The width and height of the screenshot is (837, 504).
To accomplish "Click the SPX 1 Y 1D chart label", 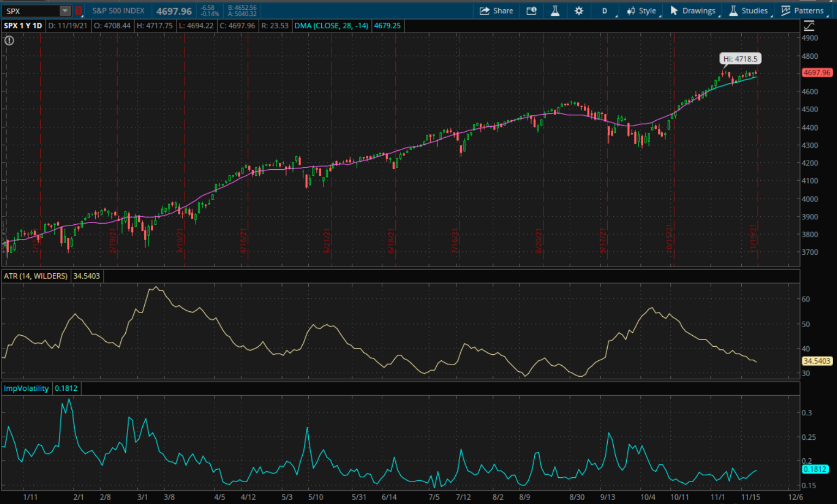I will (23, 26).
